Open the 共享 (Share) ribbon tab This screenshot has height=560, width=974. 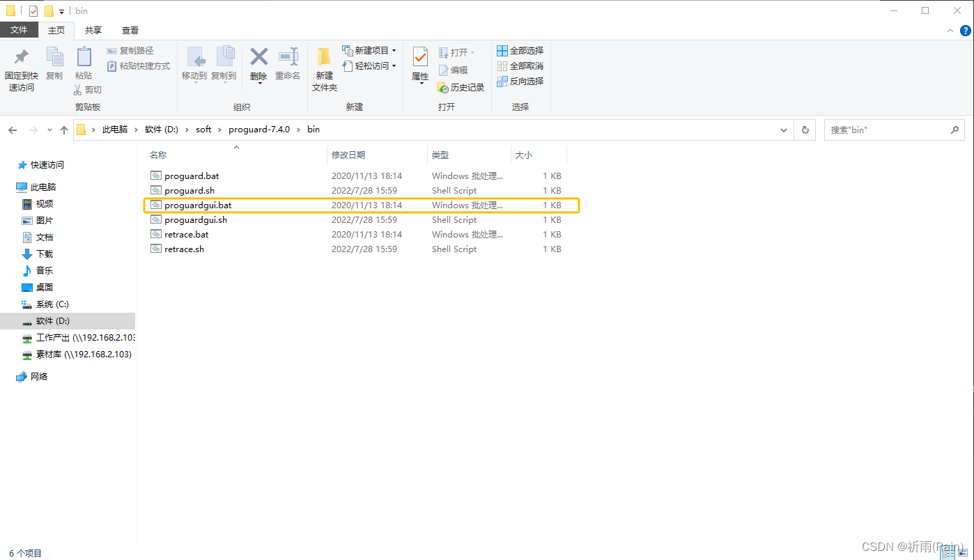coord(93,30)
